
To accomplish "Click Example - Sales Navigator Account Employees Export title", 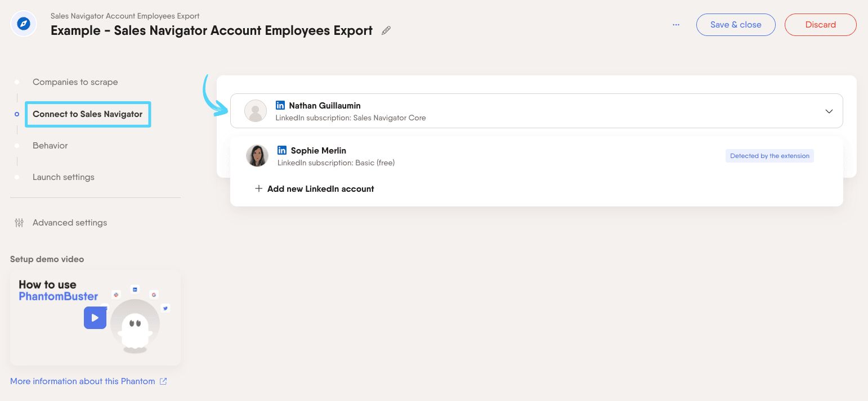I will [212, 30].
